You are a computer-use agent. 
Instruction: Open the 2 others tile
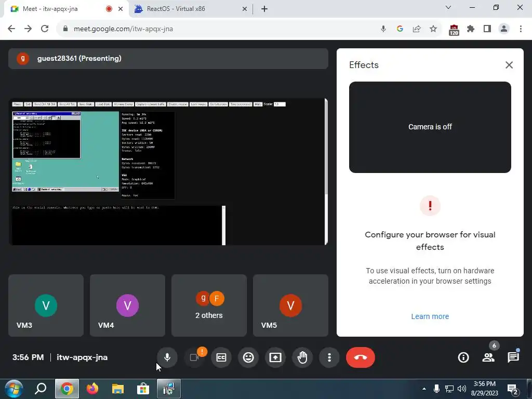209,305
